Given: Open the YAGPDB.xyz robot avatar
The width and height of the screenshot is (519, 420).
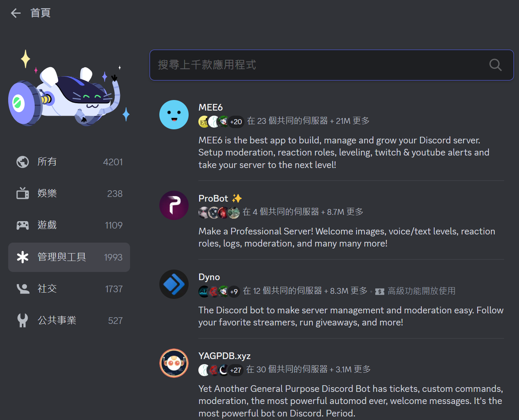Looking at the screenshot, I should tap(174, 363).
